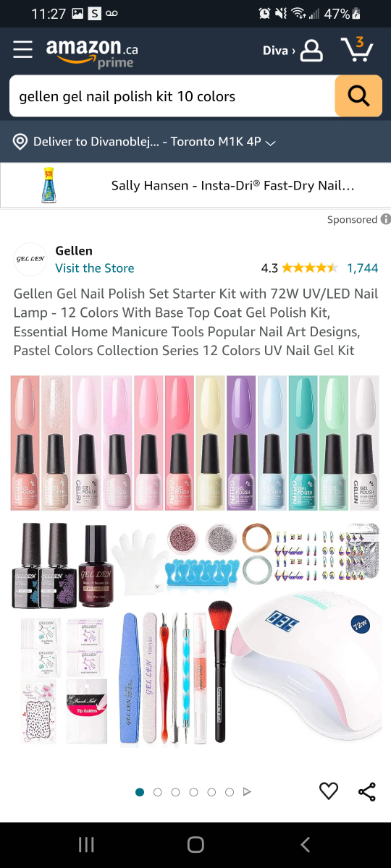Open Diva account chevron link

pos(279,51)
